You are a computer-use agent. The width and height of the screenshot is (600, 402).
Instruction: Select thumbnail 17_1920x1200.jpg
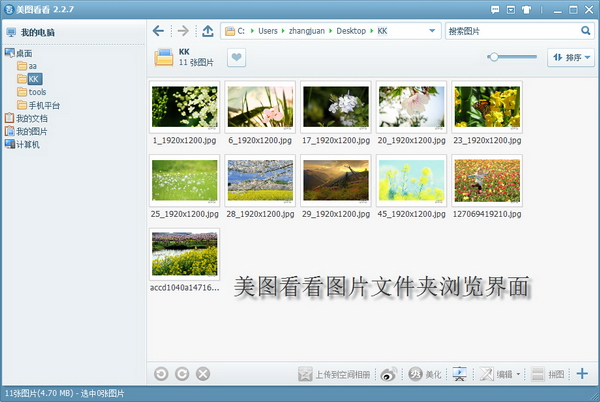point(336,107)
